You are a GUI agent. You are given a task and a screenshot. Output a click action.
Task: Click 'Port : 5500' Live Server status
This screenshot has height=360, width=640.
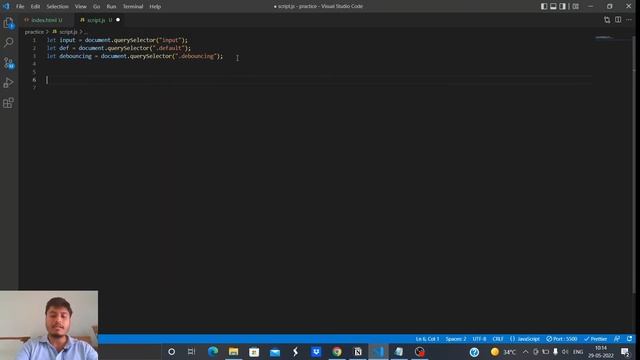point(562,339)
